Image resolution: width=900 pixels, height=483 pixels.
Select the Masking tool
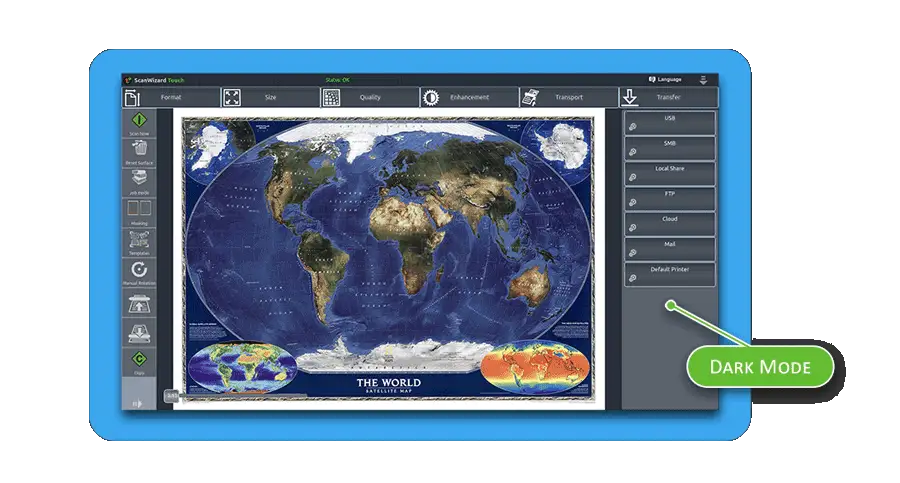(139, 212)
